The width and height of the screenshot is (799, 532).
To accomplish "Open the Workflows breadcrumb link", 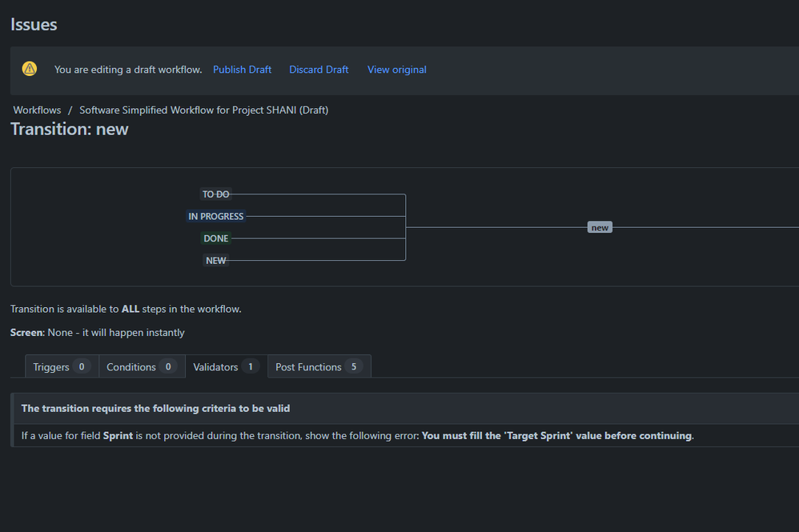I will tap(36, 110).
